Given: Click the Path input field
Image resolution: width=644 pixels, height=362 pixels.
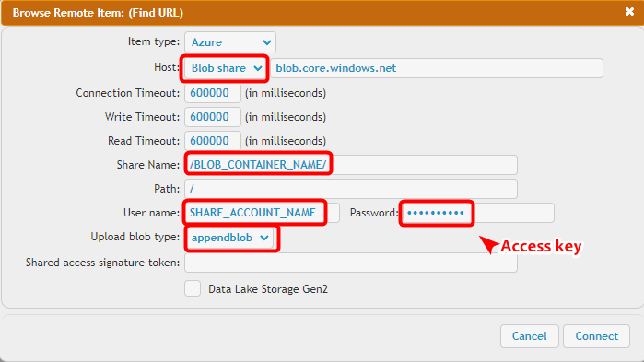Looking at the screenshot, I should (351, 189).
